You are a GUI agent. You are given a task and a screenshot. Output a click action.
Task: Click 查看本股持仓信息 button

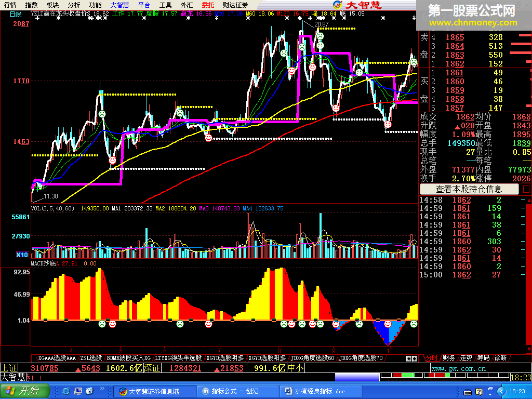[469, 189]
